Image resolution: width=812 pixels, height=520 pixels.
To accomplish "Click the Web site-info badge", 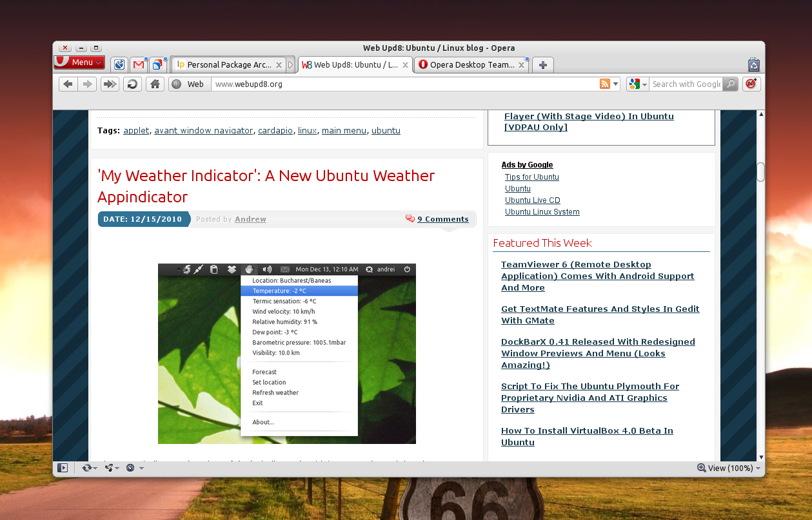I will 190,84.
